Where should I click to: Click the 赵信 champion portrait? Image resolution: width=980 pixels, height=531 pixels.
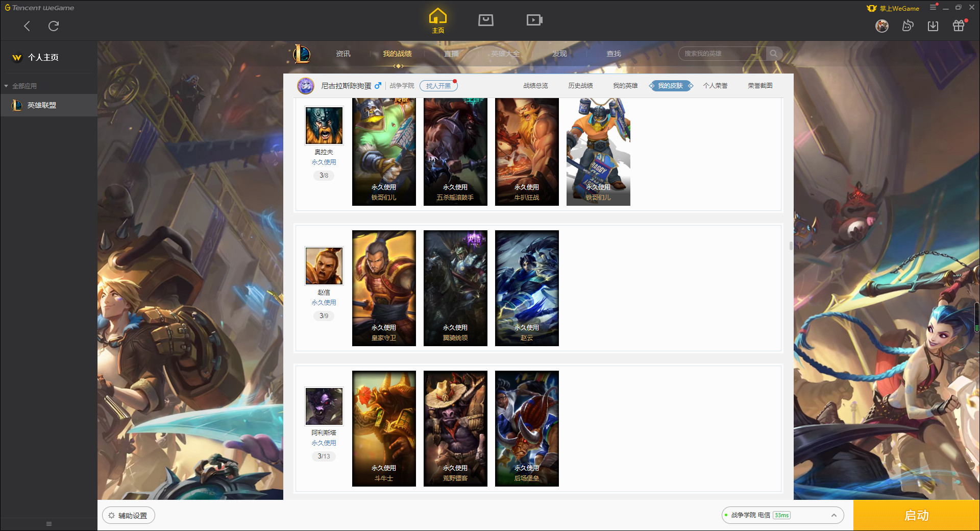324,266
